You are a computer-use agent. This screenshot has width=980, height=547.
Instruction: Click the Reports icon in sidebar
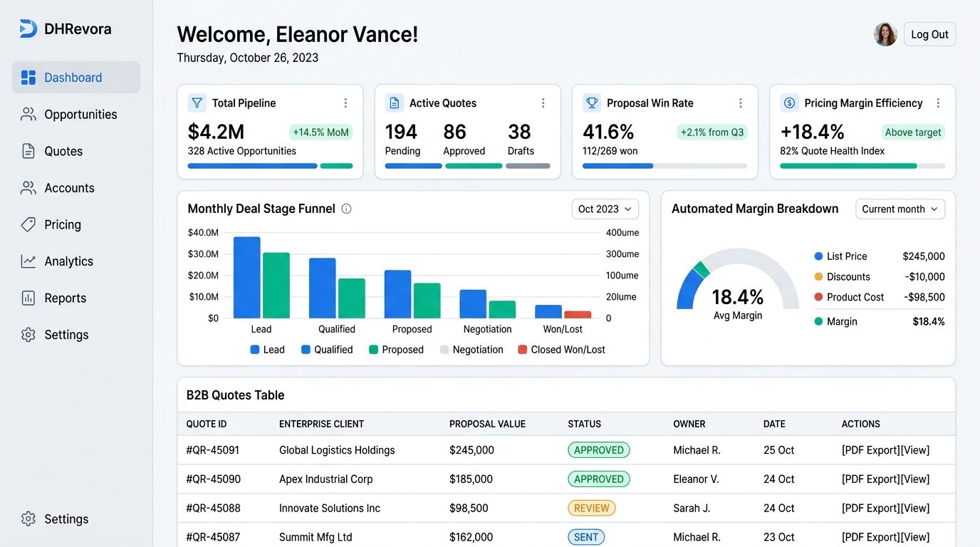(28, 298)
